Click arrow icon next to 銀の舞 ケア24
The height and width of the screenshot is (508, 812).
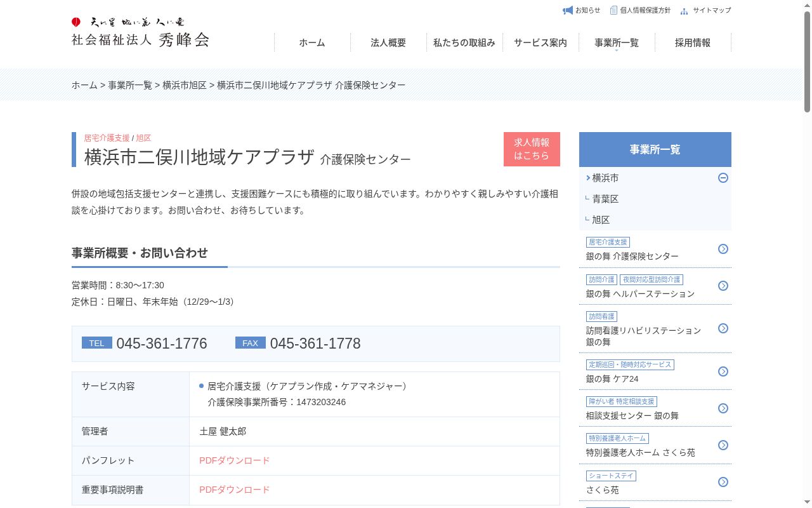(x=723, y=371)
